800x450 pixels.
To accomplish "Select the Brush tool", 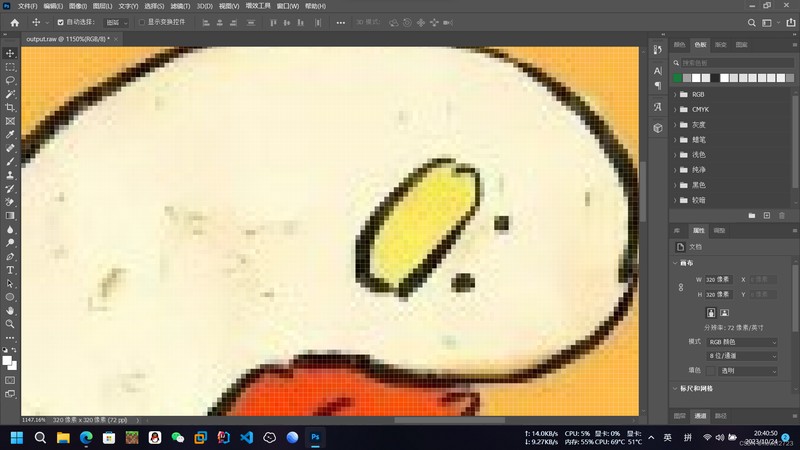I will click(10, 162).
